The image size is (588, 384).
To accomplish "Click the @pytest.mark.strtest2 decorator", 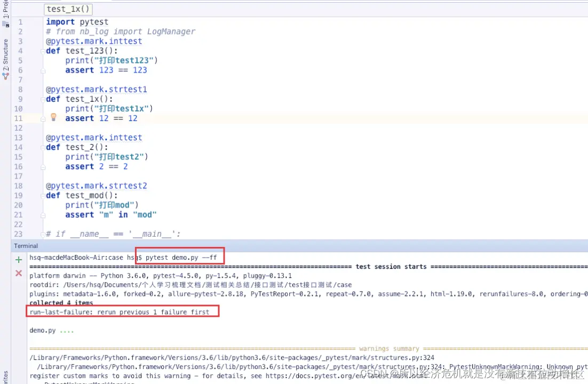I will 97,186.
